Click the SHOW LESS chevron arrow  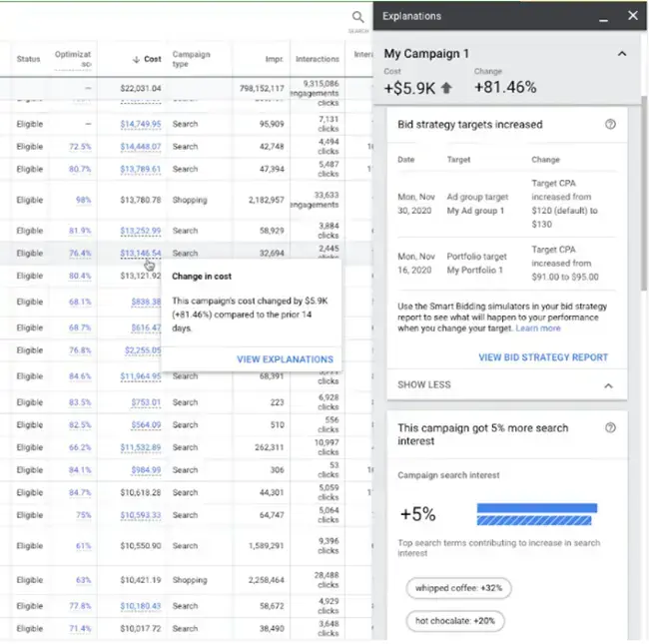pos(608,385)
